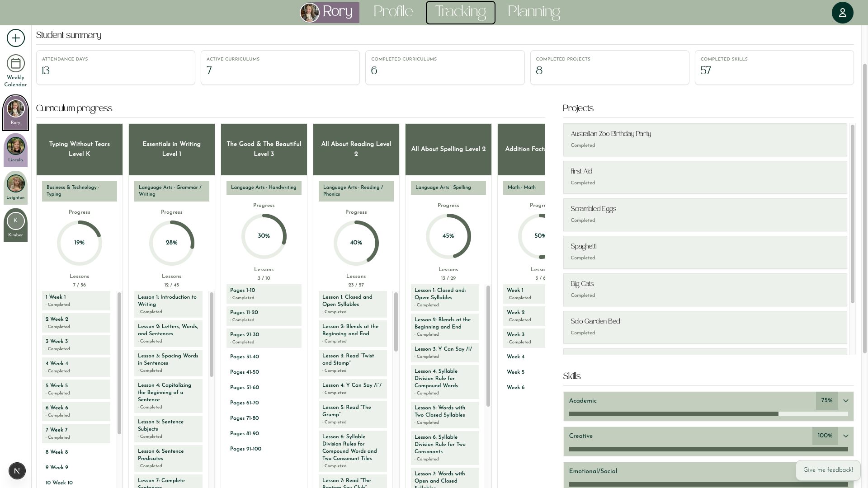Open the Solo Garden Bed project
868x488 pixels.
[705, 327]
